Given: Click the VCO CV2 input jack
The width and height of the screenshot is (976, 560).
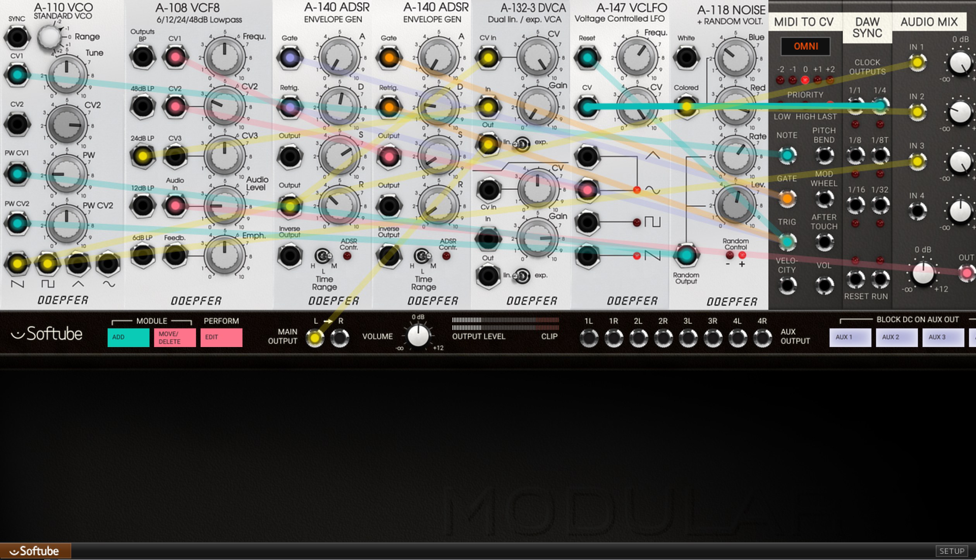Looking at the screenshot, I should tap(17, 125).
